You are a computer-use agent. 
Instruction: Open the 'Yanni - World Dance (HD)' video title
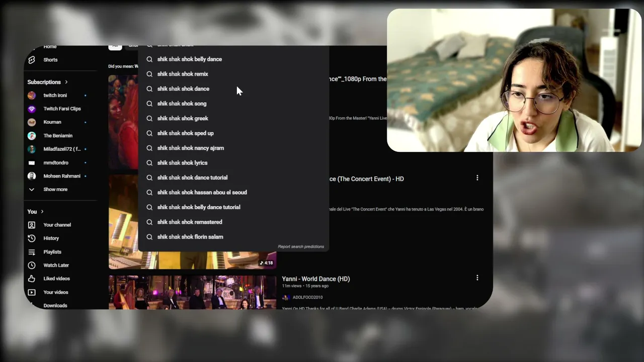(x=316, y=279)
